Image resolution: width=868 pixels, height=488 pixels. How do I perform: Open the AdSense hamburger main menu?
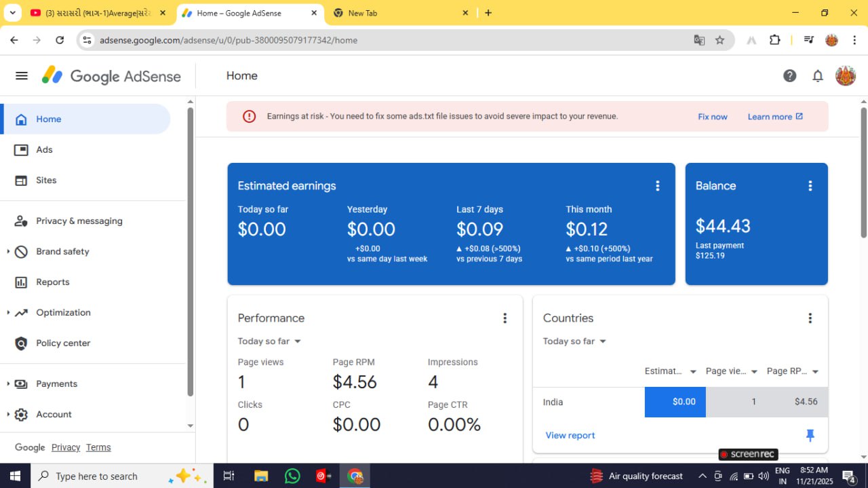22,76
